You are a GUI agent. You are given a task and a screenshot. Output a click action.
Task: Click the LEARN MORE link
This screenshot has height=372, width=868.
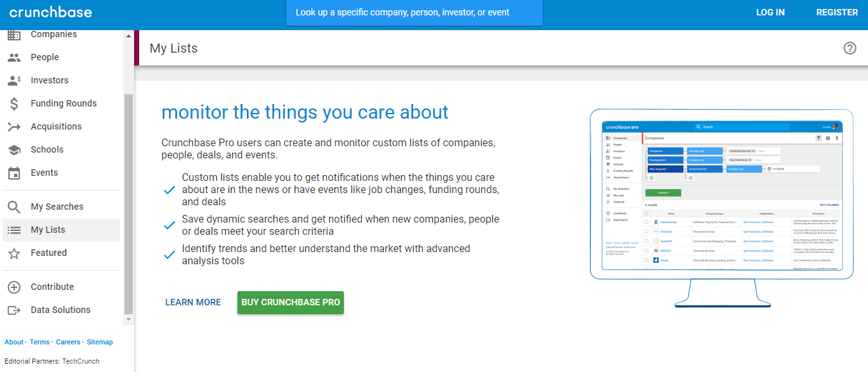[x=193, y=302]
